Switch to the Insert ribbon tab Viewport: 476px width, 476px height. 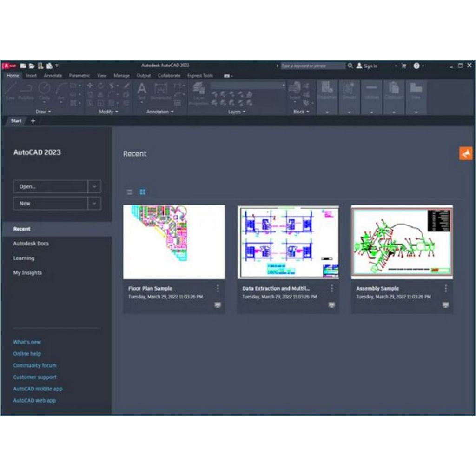31,76
